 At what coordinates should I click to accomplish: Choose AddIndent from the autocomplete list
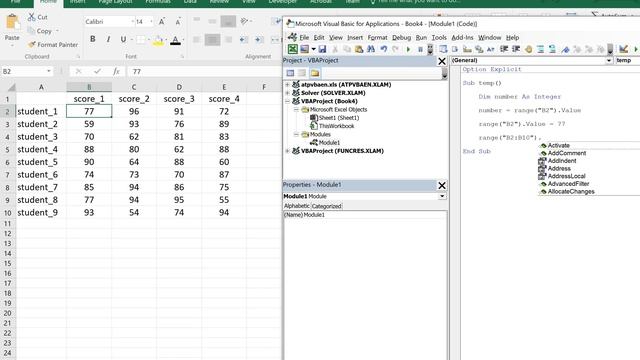562,161
